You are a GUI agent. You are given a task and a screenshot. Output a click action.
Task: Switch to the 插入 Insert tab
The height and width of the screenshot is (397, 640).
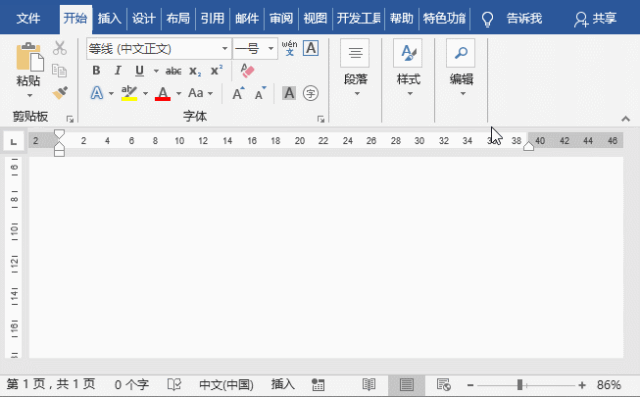(x=109, y=18)
